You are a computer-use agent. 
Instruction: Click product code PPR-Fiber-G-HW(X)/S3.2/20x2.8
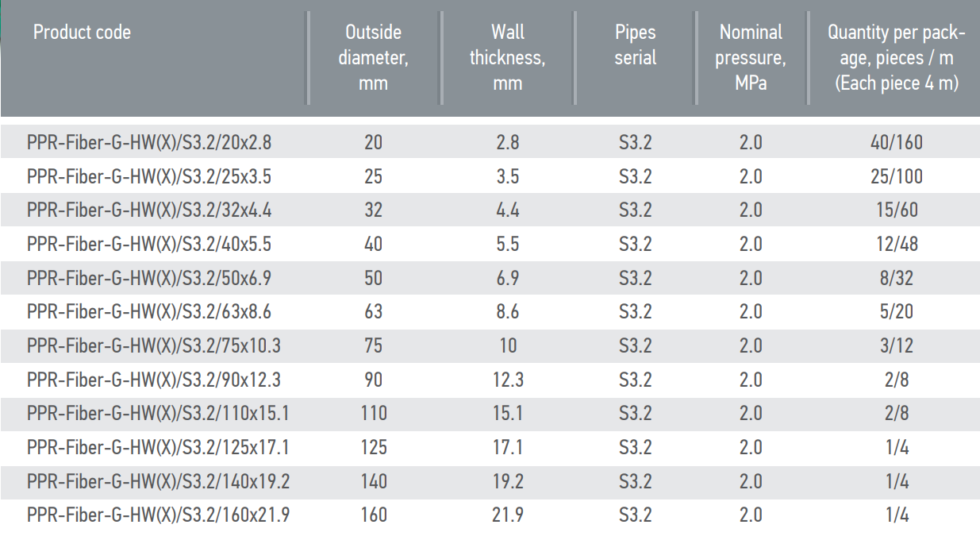pyautogui.click(x=149, y=143)
